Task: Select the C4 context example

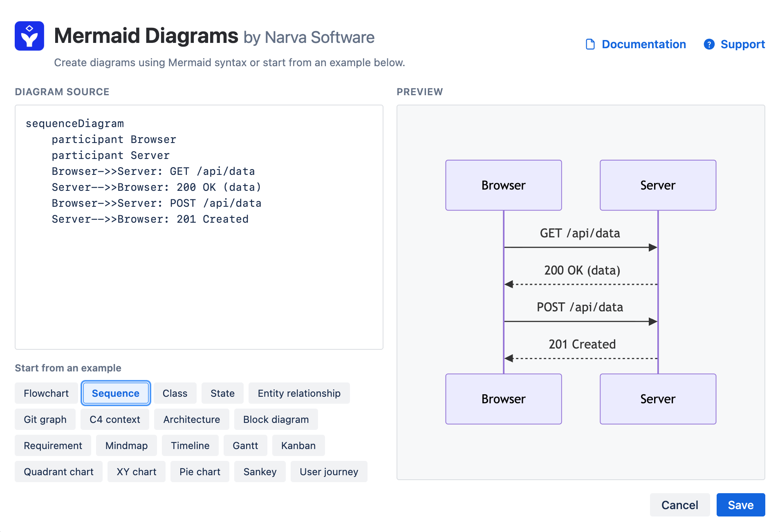Action: coord(115,419)
